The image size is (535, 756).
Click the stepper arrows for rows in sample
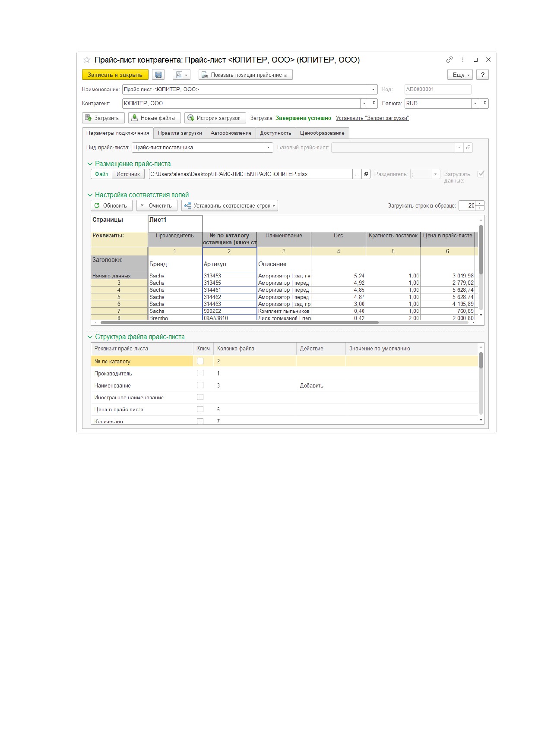tap(480, 205)
